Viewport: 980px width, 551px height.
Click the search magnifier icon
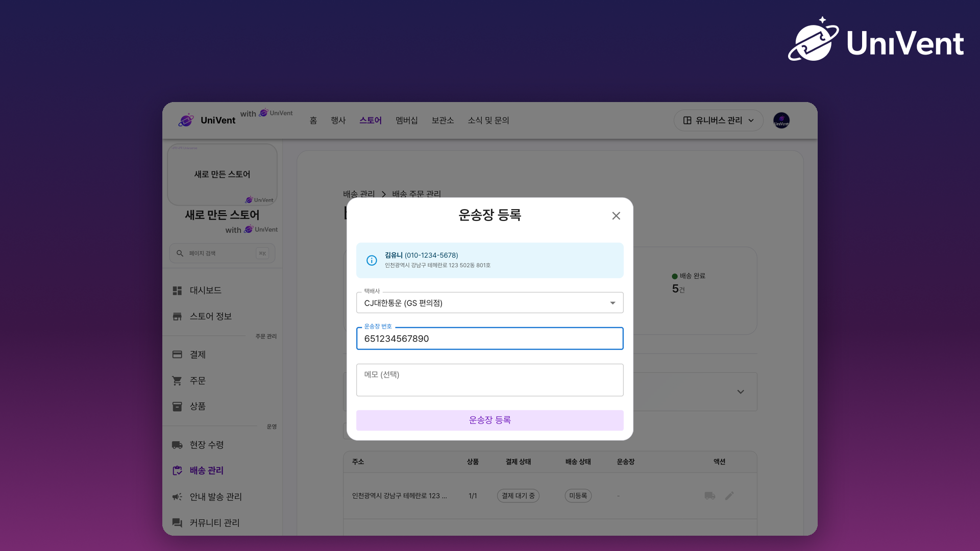click(180, 253)
